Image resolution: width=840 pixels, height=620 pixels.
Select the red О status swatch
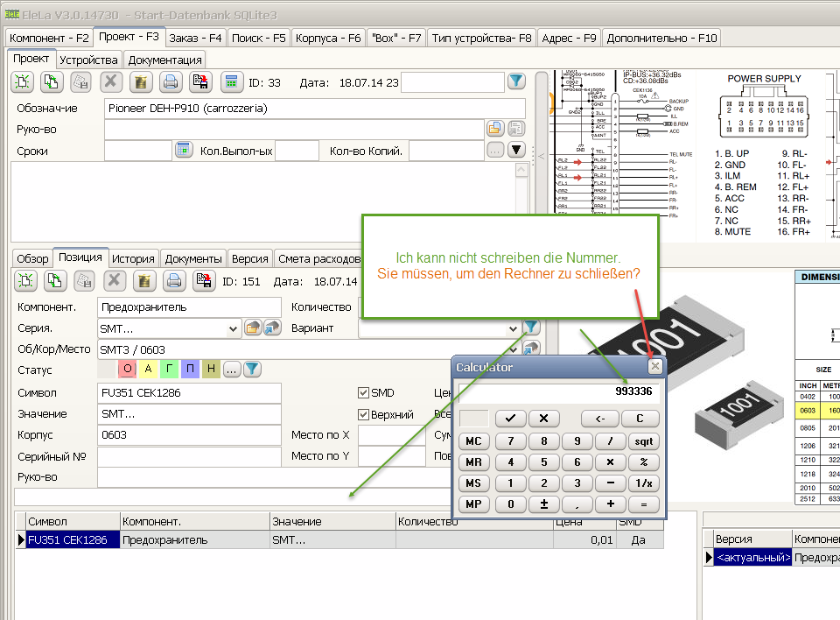pyautogui.click(x=128, y=369)
